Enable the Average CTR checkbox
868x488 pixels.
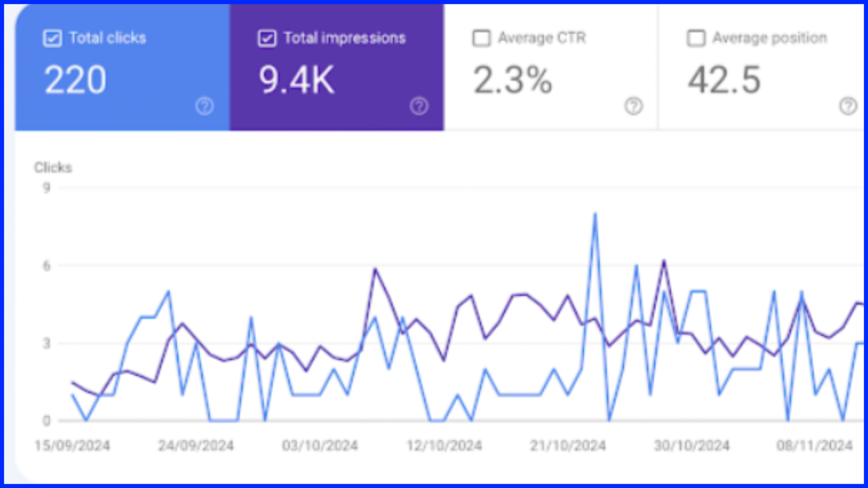[x=481, y=38]
